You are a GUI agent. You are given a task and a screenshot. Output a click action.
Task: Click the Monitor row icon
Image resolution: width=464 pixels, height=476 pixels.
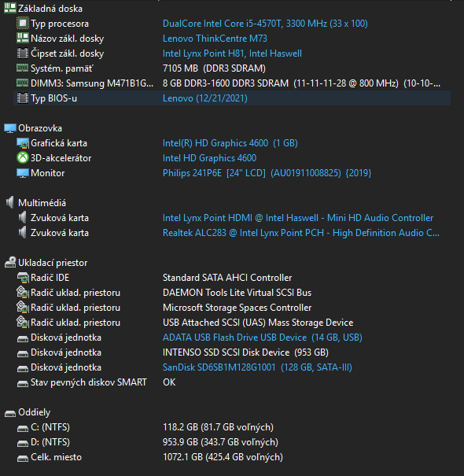tap(23, 173)
